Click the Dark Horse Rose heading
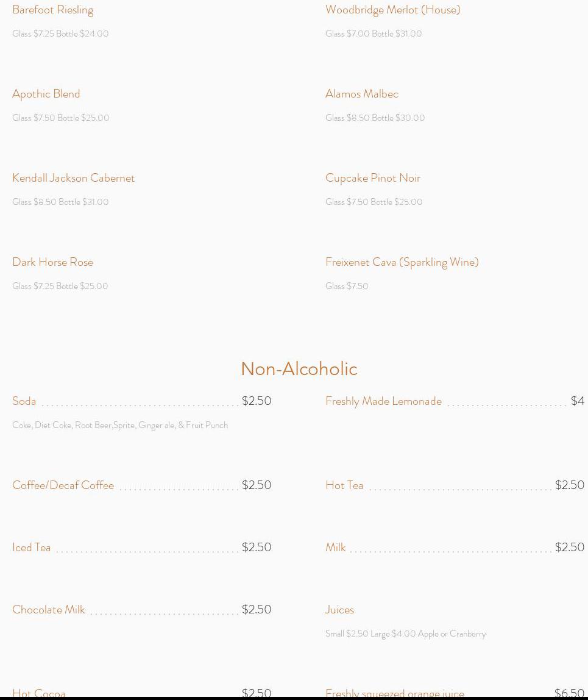 (x=52, y=262)
